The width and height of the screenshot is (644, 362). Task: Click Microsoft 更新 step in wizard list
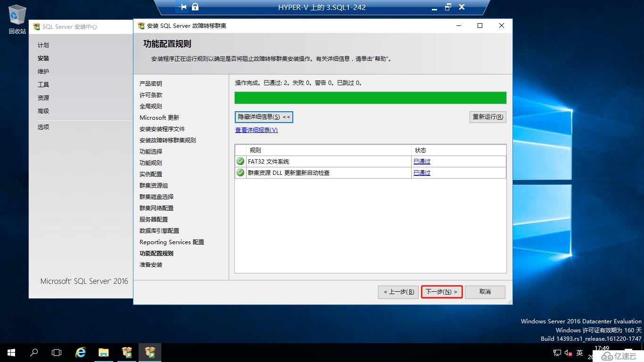coord(159,118)
